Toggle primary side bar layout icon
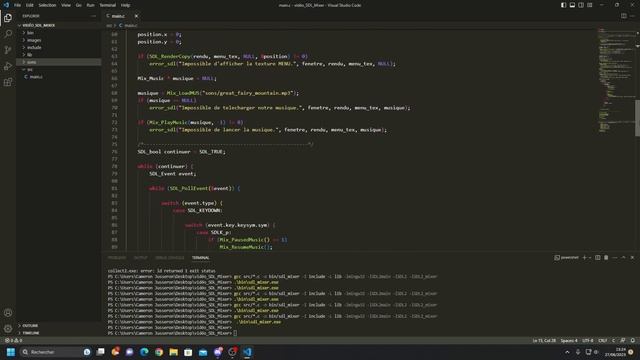 [563, 5]
